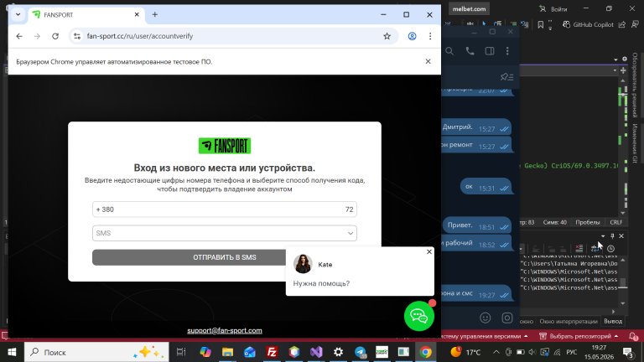
Task: Open the green live chat bubble
Action: click(419, 316)
